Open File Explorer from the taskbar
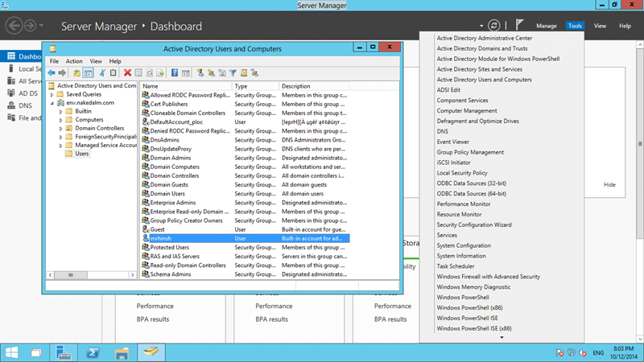Screen dimensions: 644x362 coord(122,352)
